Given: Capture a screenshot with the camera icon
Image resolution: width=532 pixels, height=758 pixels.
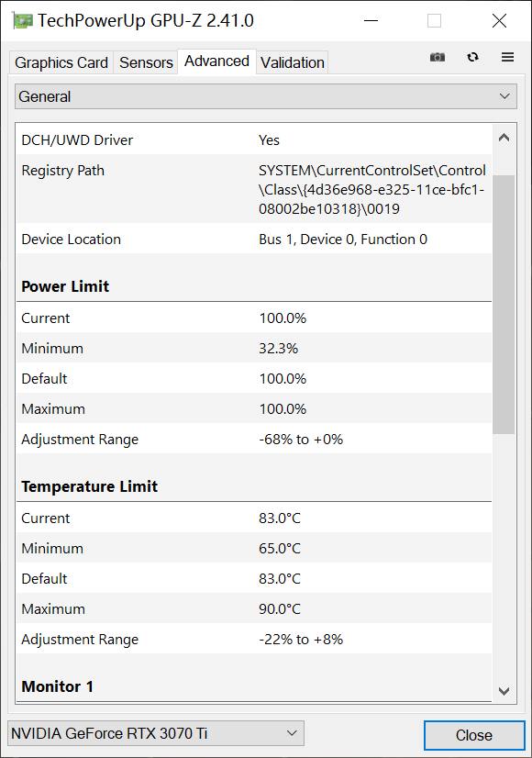Looking at the screenshot, I should click(438, 57).
